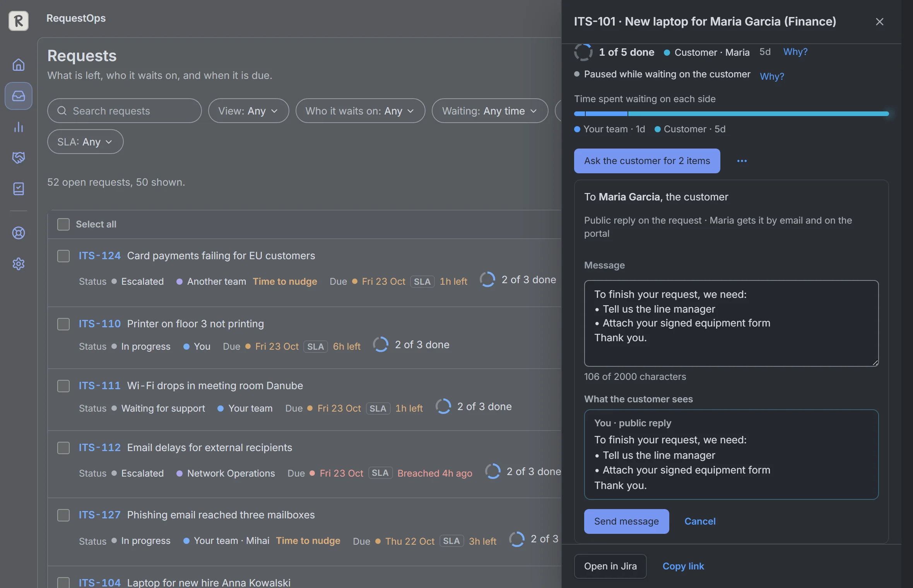Check the ITS-127 row checkbox

click(x=63, y=515)
